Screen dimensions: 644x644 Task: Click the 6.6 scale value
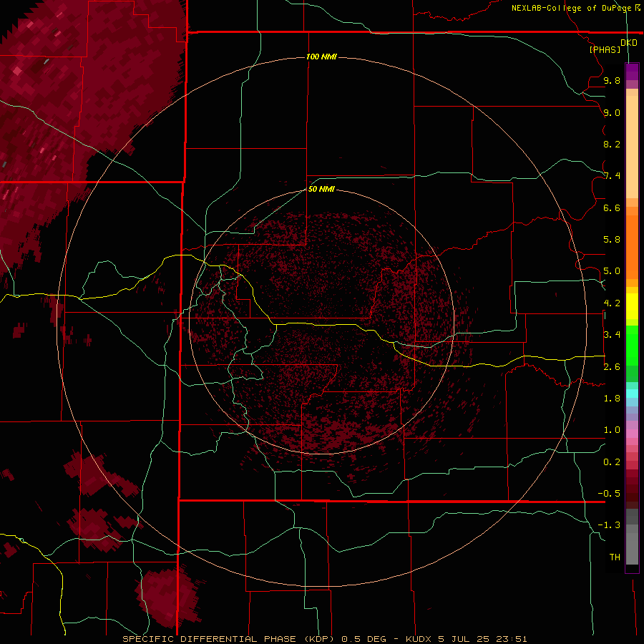click(612, 208)
